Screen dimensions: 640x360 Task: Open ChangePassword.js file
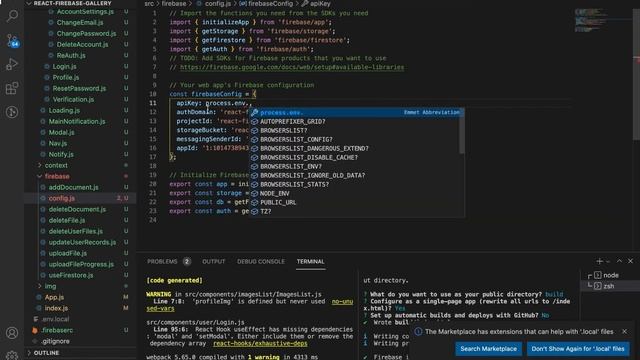[86, 33]
